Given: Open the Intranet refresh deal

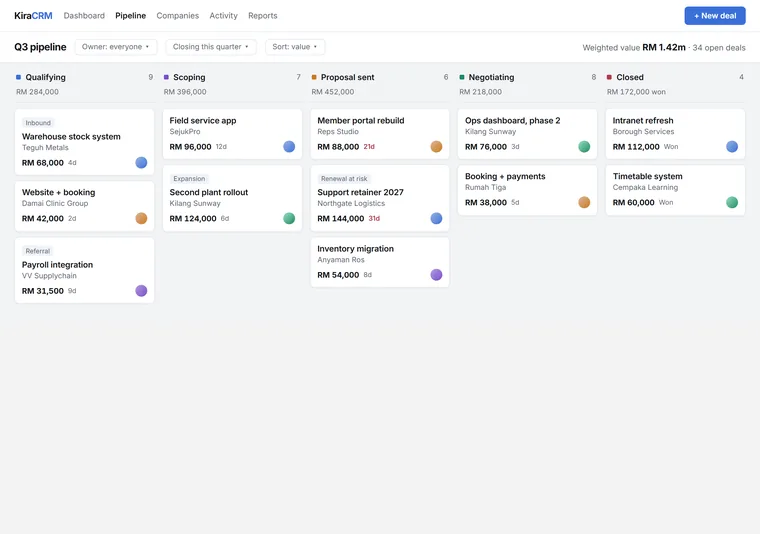Looking at the screenshot, I should point(675,134).
